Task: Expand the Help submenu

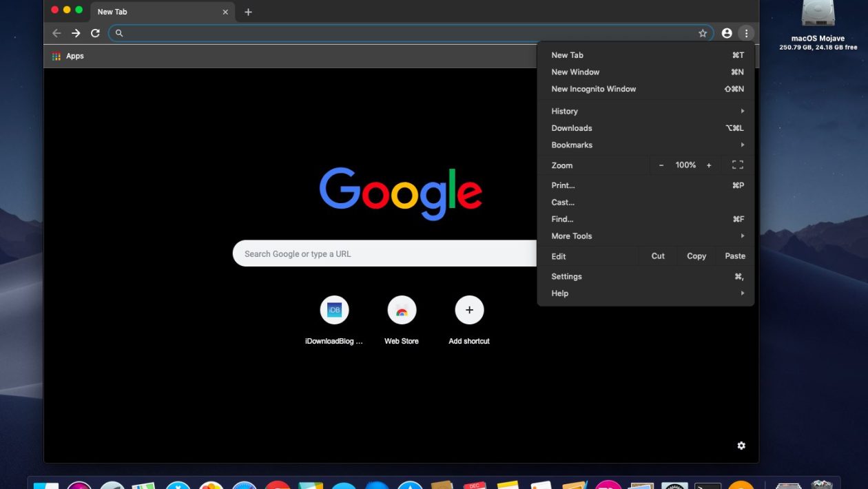Action: tap(645, 293)
